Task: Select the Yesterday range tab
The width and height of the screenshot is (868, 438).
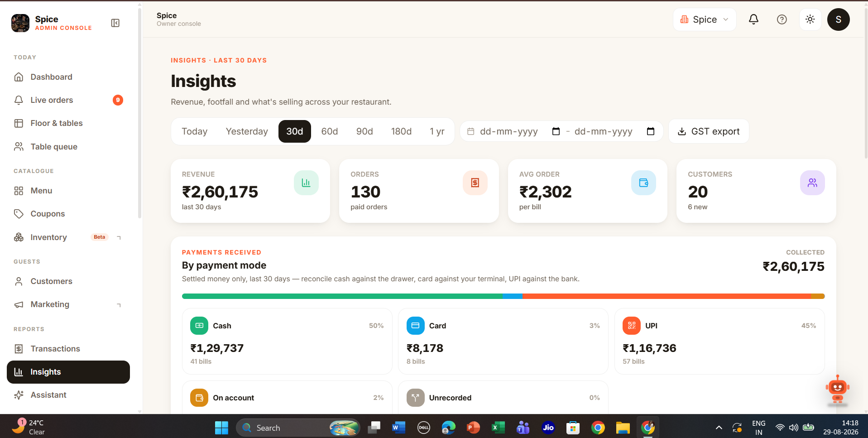Action: (247, 131)
